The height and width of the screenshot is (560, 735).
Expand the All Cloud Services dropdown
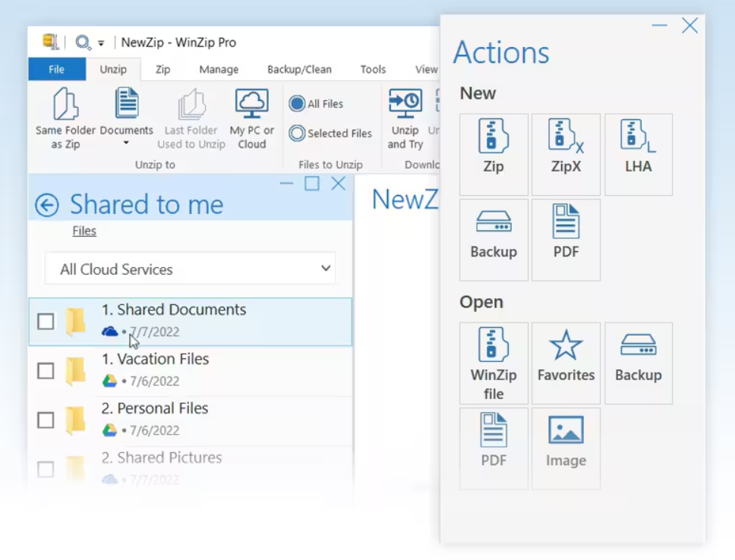pos(326,269)
